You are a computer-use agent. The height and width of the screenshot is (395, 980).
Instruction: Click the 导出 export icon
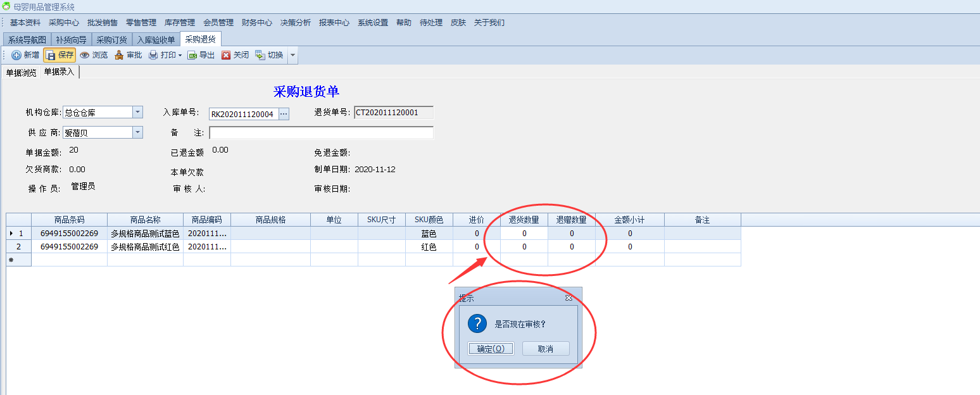(192, 55)
